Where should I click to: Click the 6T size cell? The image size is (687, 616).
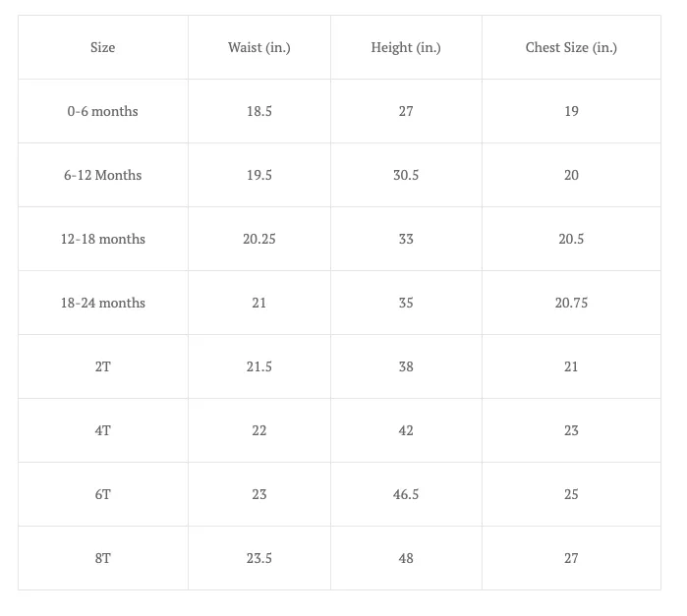[x=103, y=494]
